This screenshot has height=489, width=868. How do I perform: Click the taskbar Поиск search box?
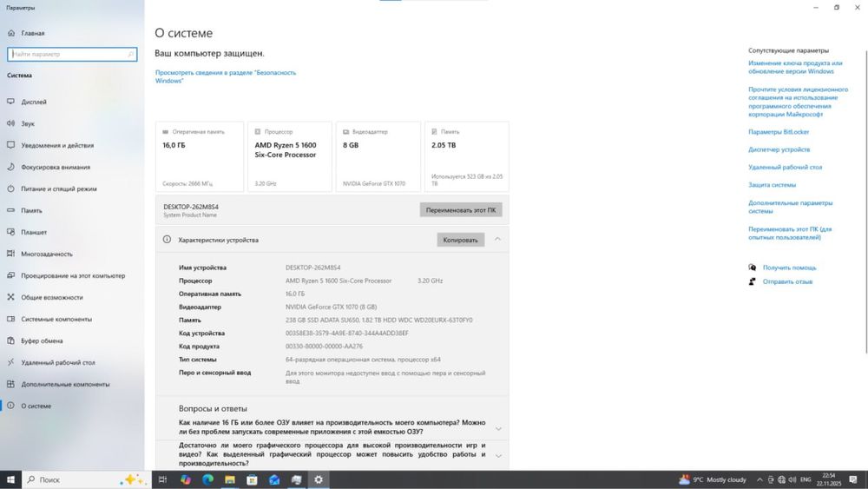tap(86, 479)
